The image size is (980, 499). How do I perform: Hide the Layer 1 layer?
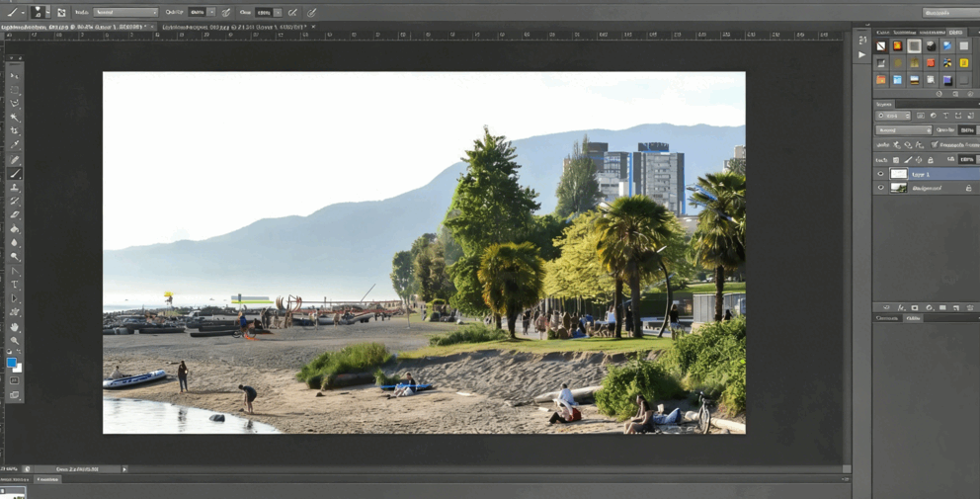click(x=881, y=174)
